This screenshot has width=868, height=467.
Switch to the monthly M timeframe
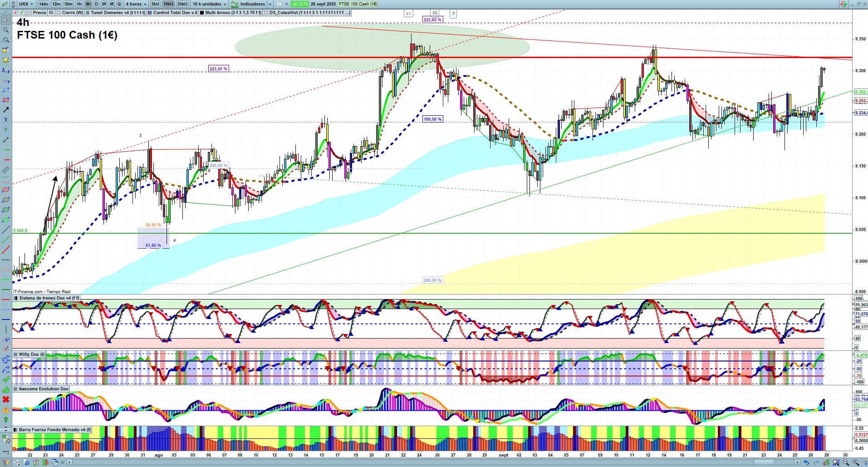(112, 4)
